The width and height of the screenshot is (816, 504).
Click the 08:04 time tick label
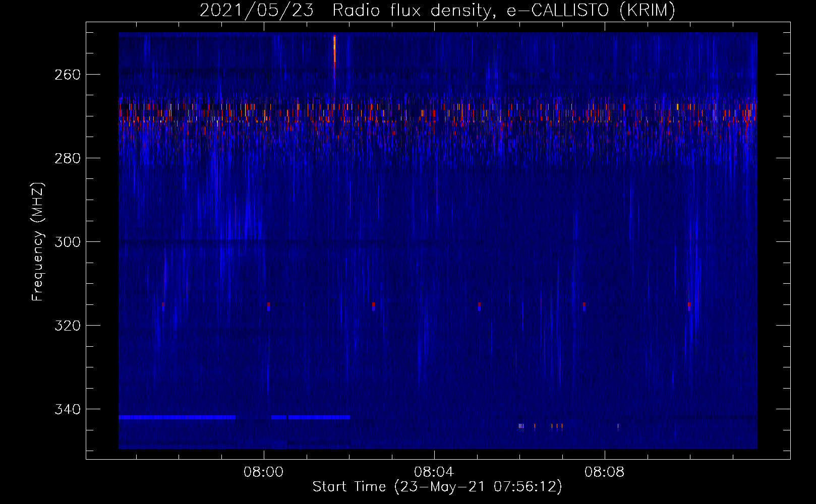(x=434, y=472)
